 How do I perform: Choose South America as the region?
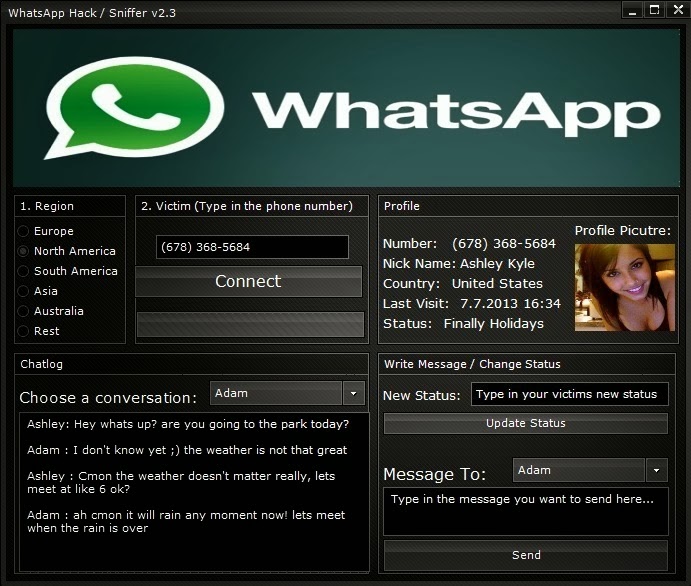click(23, 271)
